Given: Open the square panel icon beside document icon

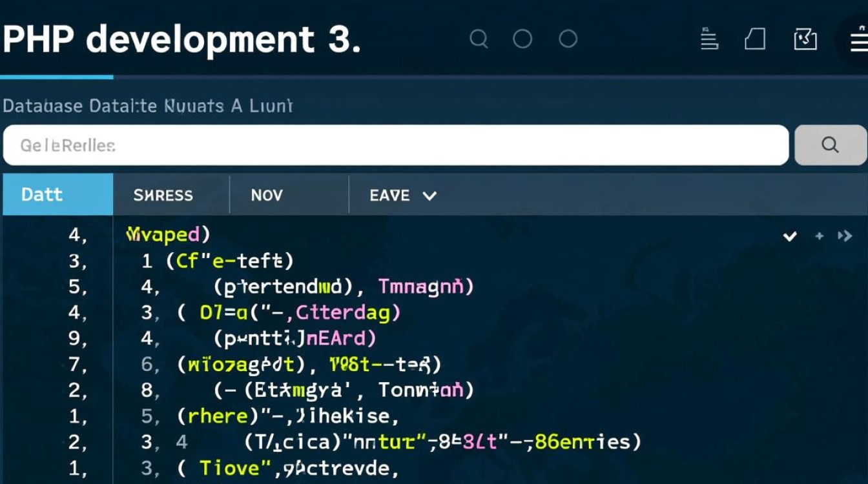Looking at the screenshot, I should pyautogui.click(x=805, y=40).
